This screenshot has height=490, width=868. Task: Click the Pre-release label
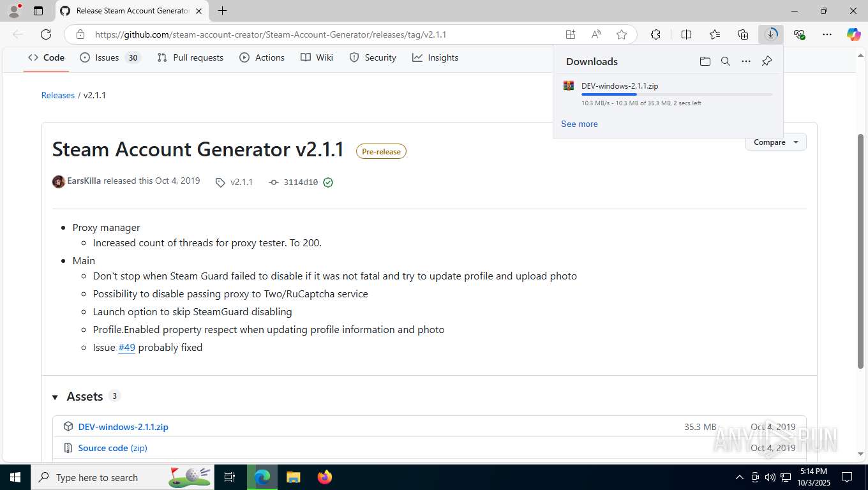[381, 151]
